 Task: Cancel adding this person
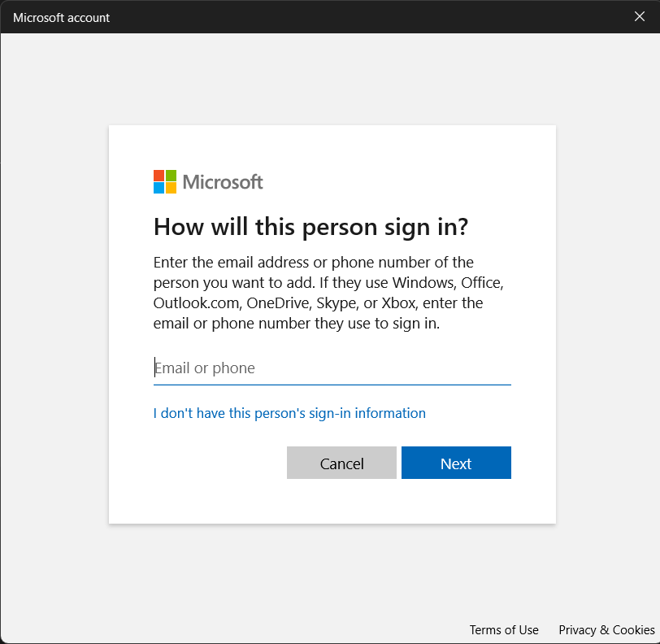tap(341, 463)
